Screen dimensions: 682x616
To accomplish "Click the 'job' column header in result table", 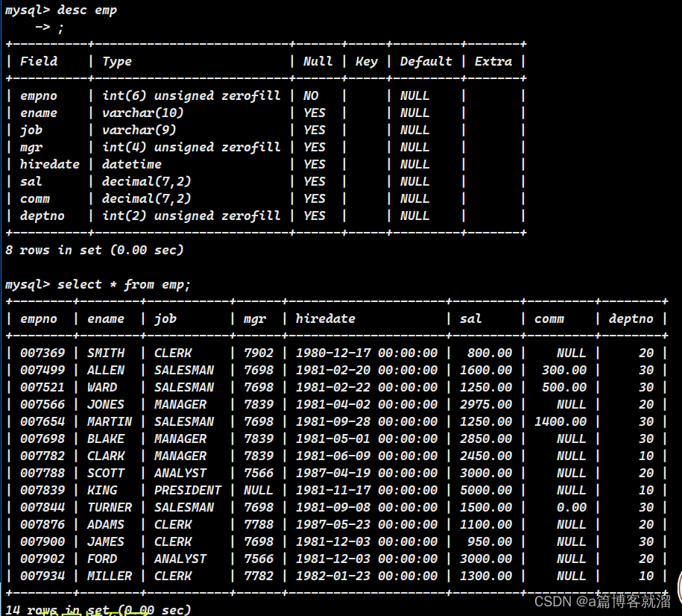I will point(165,318).
